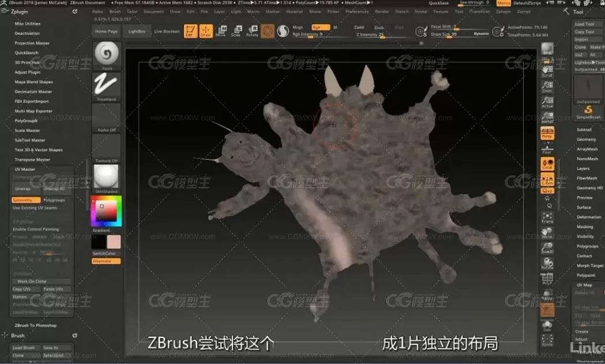The image size is (605, 364).
Task: Open the Texture menu
Action: coord(441,12)
